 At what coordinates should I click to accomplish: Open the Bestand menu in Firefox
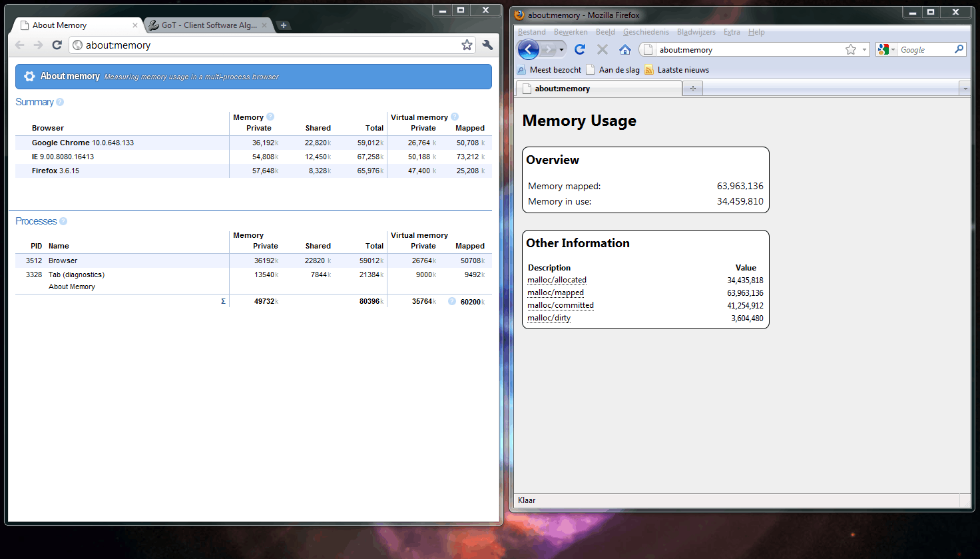(x=532, y=32)
